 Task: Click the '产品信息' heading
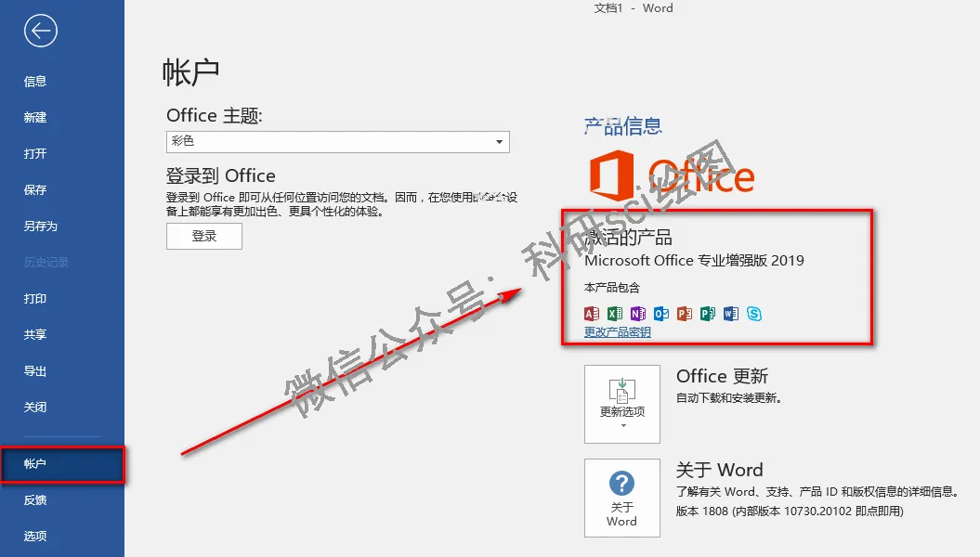pyautogui.click(x=622, y=126)
